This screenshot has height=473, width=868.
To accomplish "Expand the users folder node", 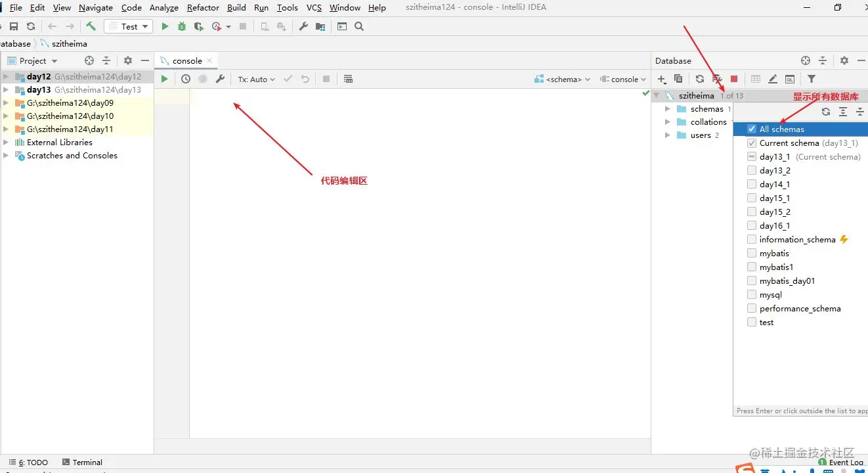I will click(668, 135).
